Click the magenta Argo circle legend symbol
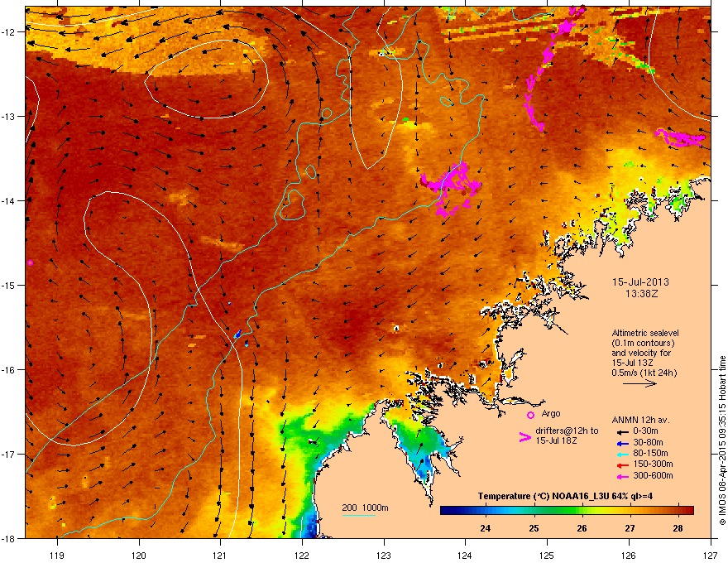Image resolution: width=728 pixels, height=563 pixels. click(530, 415)
